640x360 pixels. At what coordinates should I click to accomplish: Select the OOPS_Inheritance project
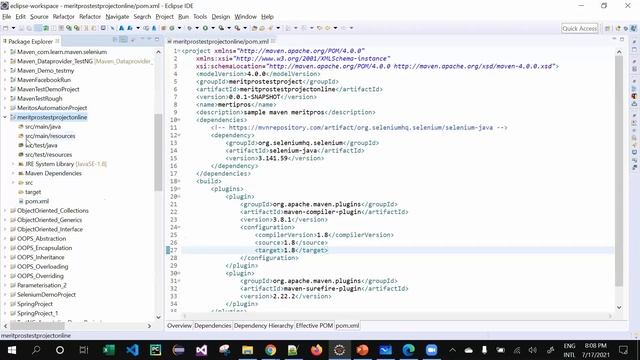tap(40, 257)
